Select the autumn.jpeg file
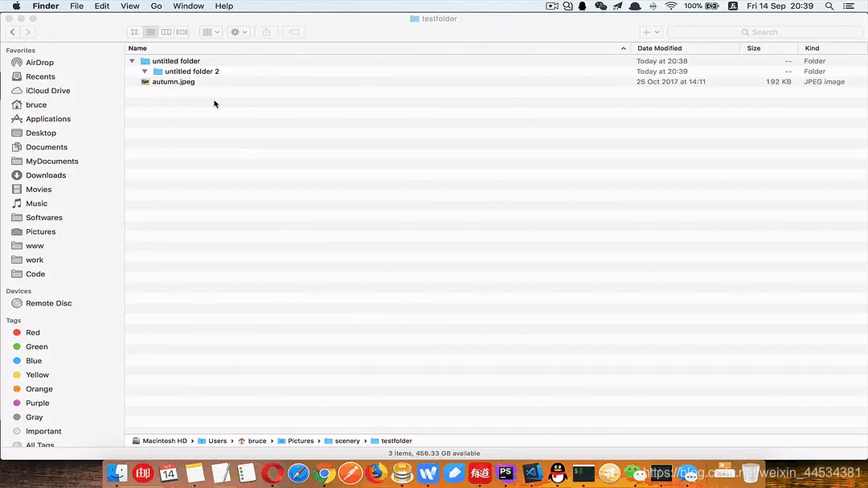Screen dimensions: 868x488 pos(495,81)
